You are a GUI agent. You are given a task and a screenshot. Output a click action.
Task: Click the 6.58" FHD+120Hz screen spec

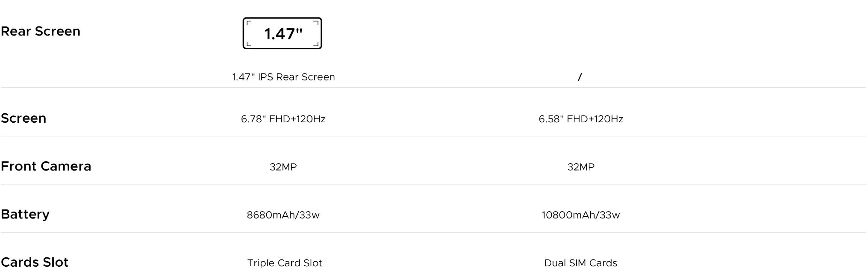(x=581, y=119)
